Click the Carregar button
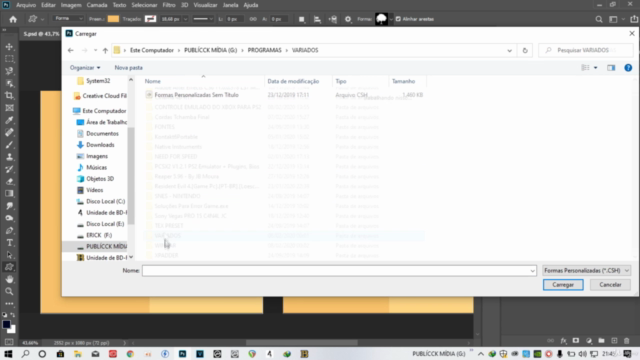Image resolution: width=640 pixels, height=360 pixels. coord(563,284)
